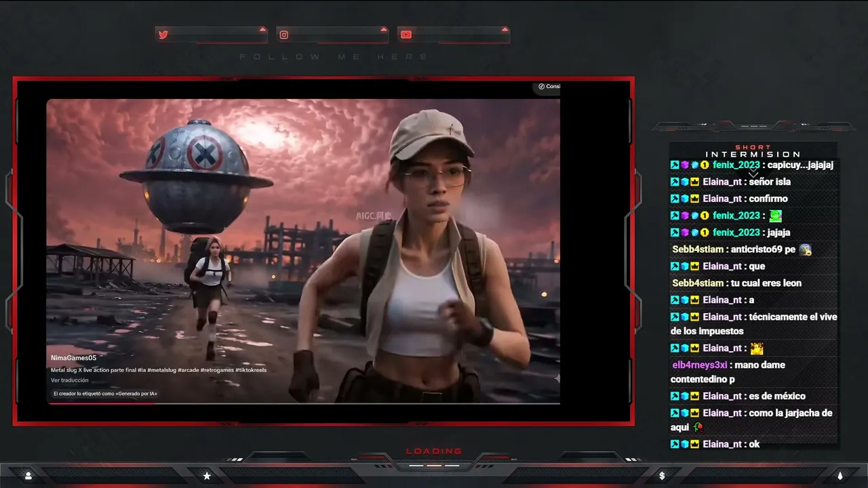
Task: Click the dollar sign icon in bottom bar
Action: pyautogui.click(x=662, y=476)
